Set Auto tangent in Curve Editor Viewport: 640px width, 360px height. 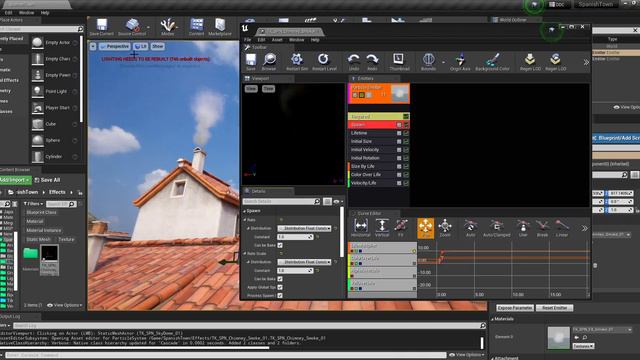click(471, 226)
